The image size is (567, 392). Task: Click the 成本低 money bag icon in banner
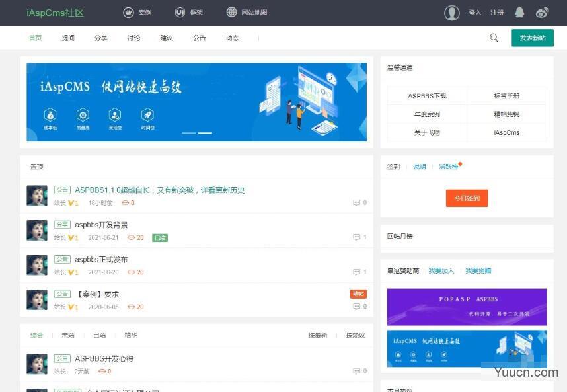[x=50, y=116]
